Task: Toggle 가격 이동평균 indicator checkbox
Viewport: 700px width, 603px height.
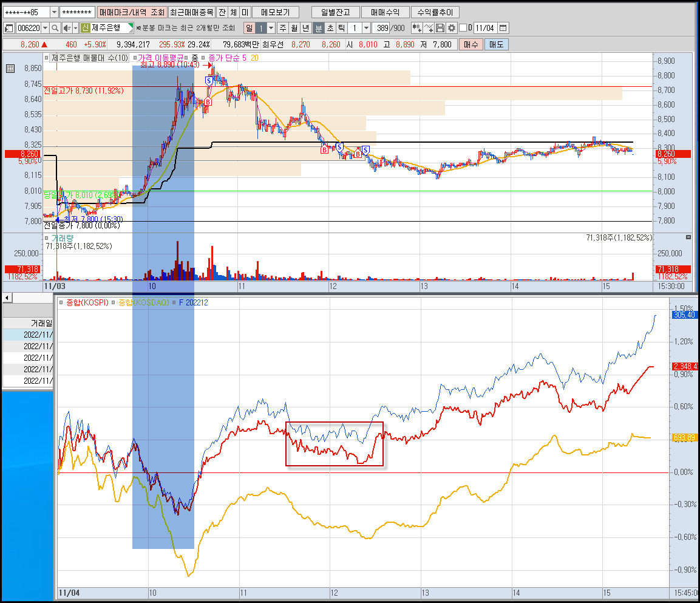Action: point(134,58)
